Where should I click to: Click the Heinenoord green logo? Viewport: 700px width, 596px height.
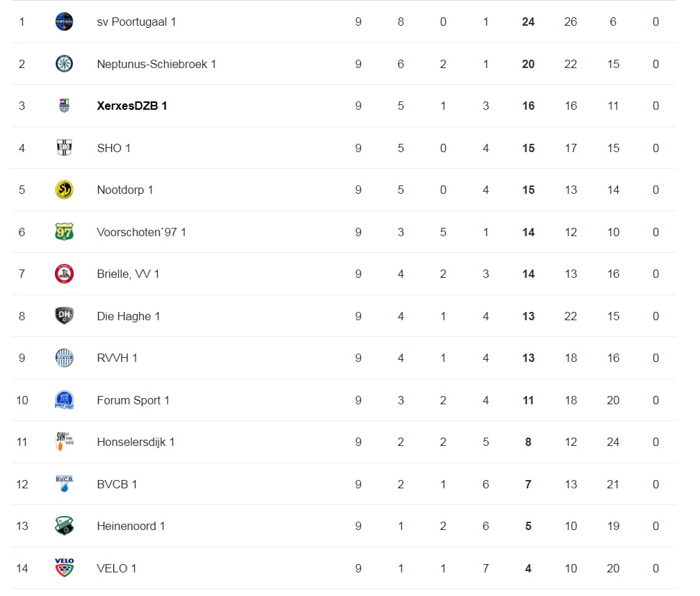(64, 526)
